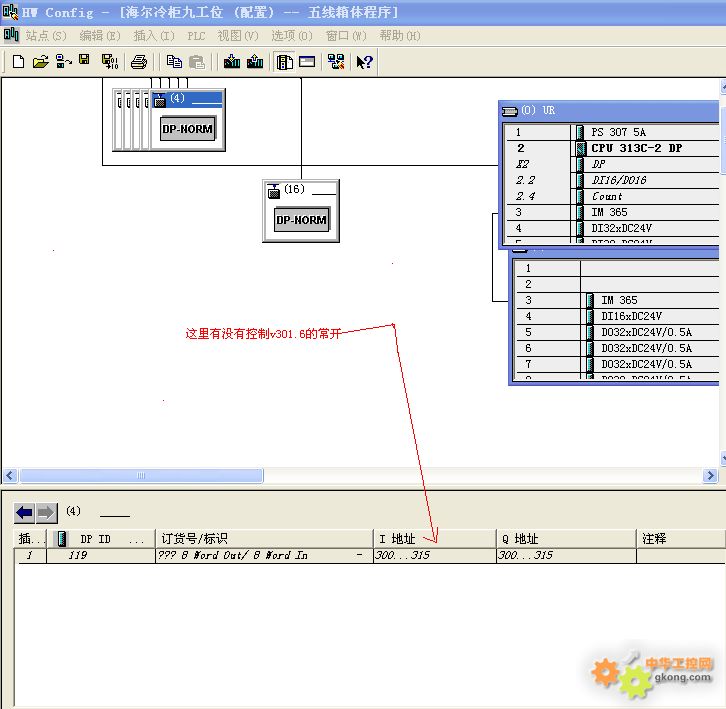Select I address cell 300...315

coord(434,555)
